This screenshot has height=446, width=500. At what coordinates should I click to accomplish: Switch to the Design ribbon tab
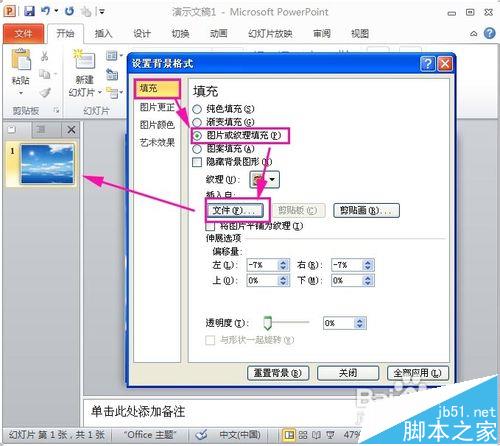click(142, 34)
